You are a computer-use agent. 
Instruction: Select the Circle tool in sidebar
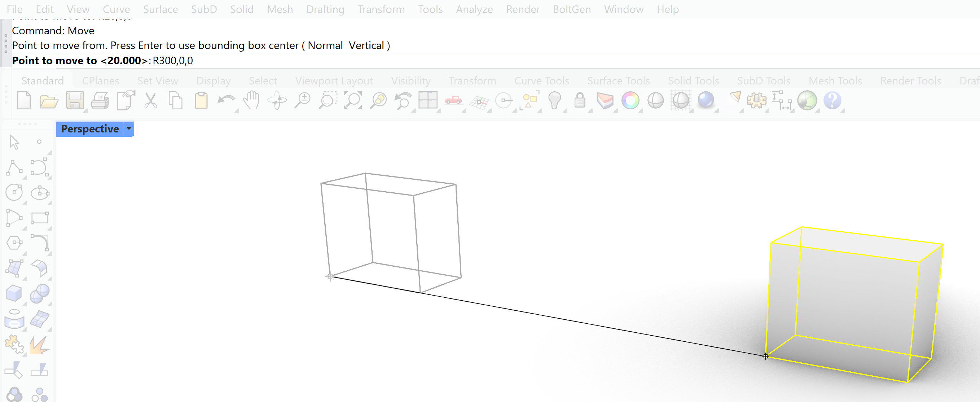click(14, 192)
